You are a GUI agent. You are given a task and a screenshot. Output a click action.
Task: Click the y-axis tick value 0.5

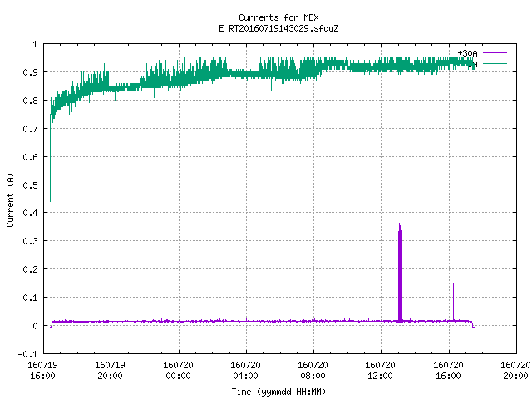point(30,185)
